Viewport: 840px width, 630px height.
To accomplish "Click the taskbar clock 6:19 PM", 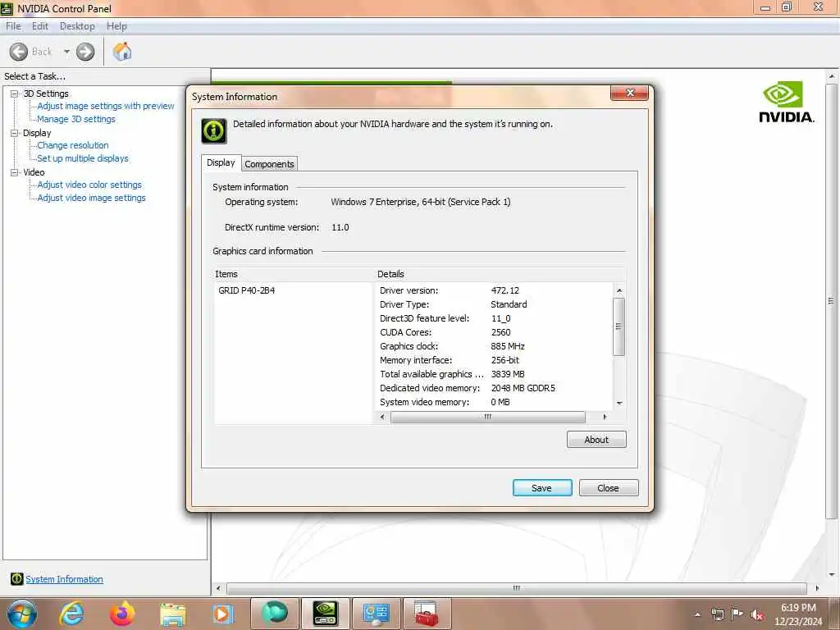I will 798,608.
